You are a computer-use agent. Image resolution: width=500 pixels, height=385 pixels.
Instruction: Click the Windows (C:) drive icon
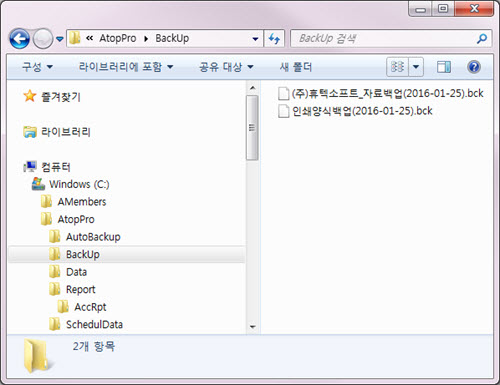tap(38, 184)
